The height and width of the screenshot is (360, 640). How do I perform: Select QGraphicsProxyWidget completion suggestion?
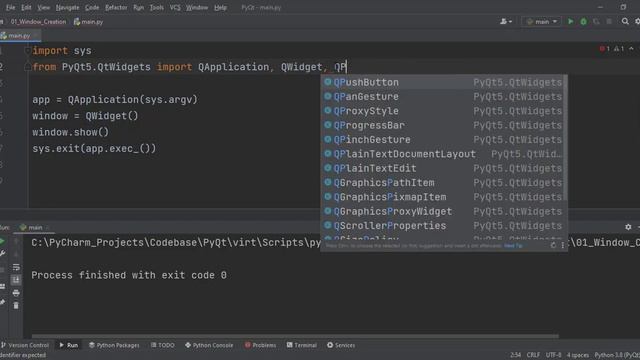coord(443,211)
